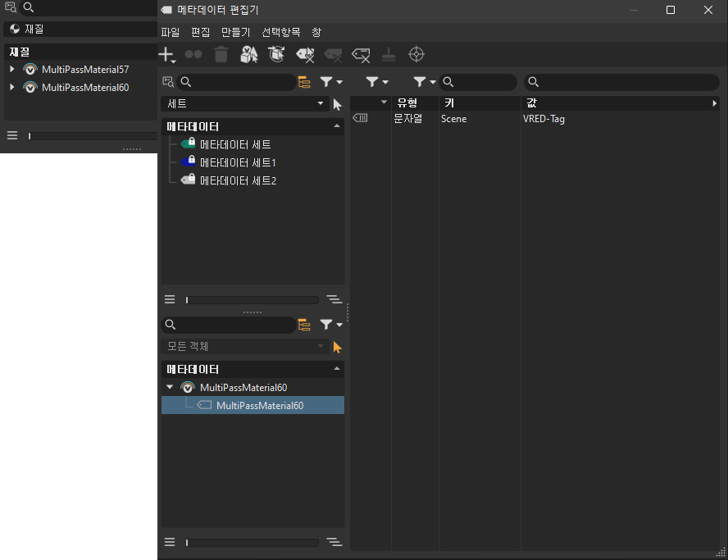Click the tag icon in the Scene row

[360, 118]
